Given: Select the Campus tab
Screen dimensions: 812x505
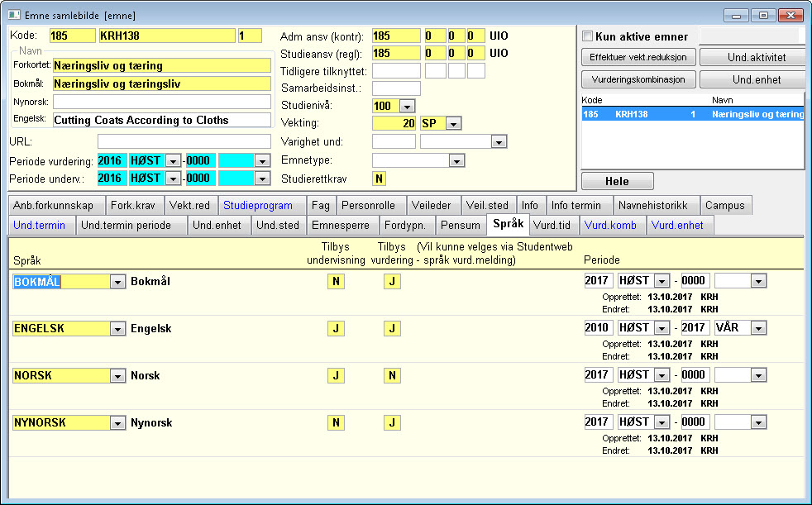Looking at the screenshot, I should pos(725,206).
